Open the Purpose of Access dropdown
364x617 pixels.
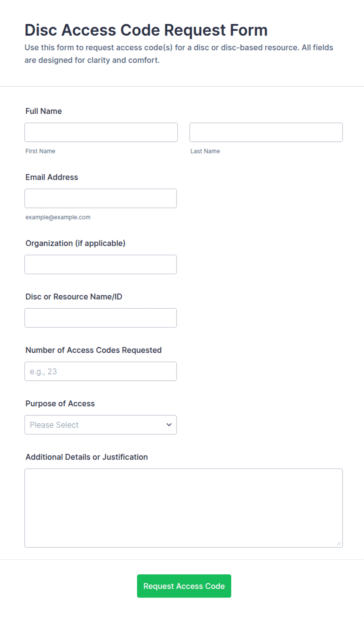101,425
